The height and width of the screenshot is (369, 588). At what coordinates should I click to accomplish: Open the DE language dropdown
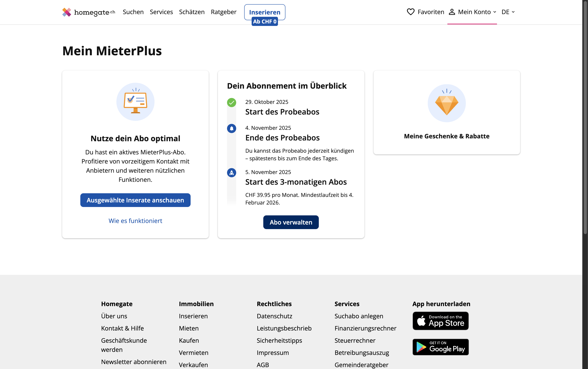pyautogui.click(x=508, y=12)
